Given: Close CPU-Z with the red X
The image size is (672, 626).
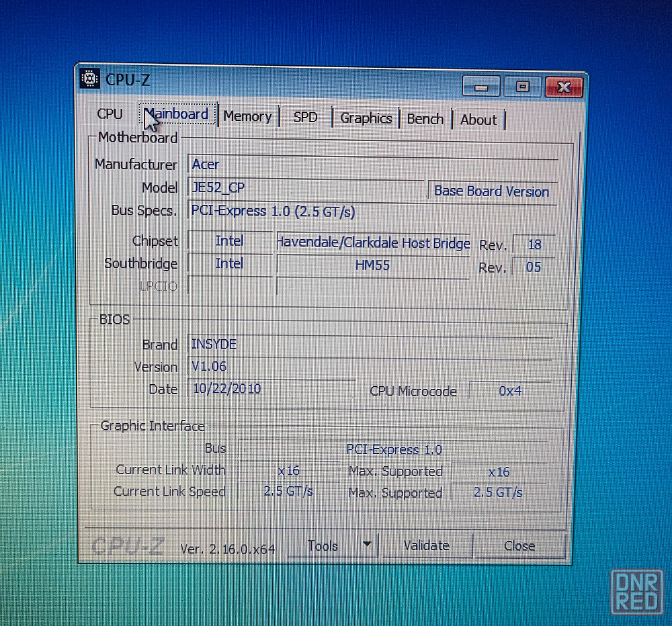Looking at the screenshot, I should pyautogui.click(x=564, y=87).
